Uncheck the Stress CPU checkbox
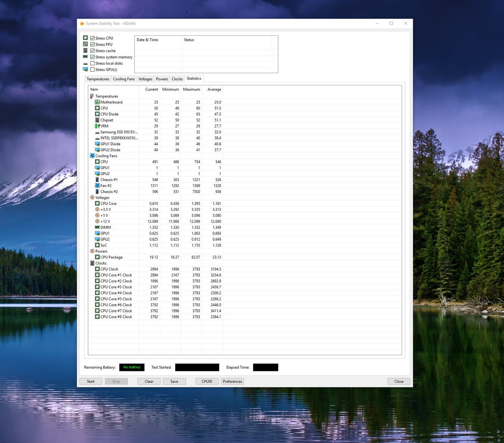 pyautogui.click(x=93, y=38)
